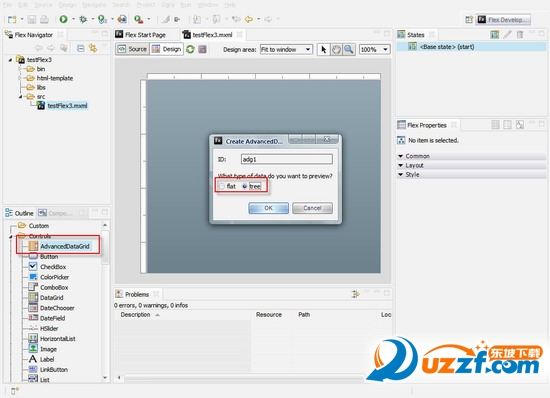
Task: Switch to the Outline tab
Action: tap(20, 213)
